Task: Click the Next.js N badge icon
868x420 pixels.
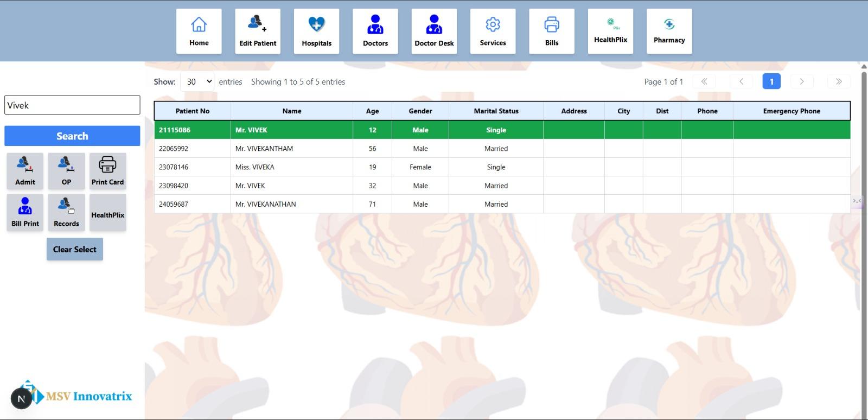Action: (21, 399)
